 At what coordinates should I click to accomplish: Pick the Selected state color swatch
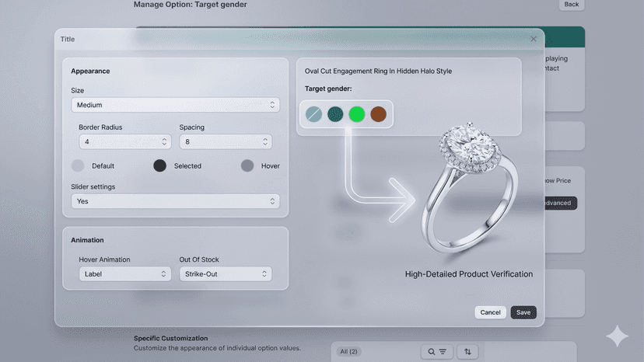point(159,165)
